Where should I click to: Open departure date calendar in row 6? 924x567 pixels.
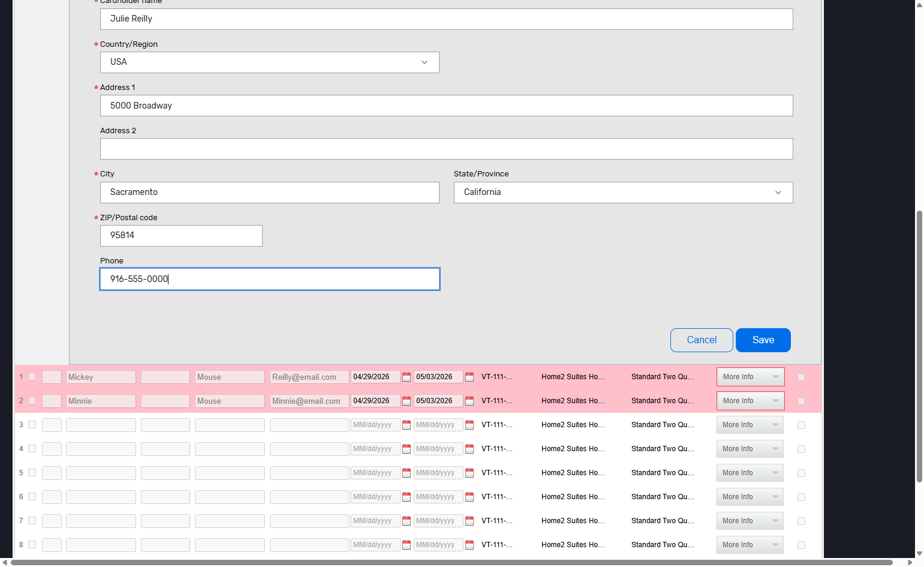pos(469,497)
